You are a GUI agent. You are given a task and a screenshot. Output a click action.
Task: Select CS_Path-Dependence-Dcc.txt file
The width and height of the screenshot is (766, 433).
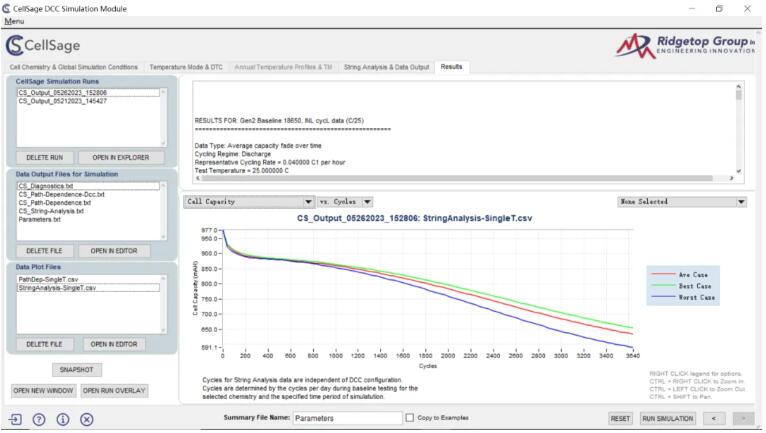88,195
